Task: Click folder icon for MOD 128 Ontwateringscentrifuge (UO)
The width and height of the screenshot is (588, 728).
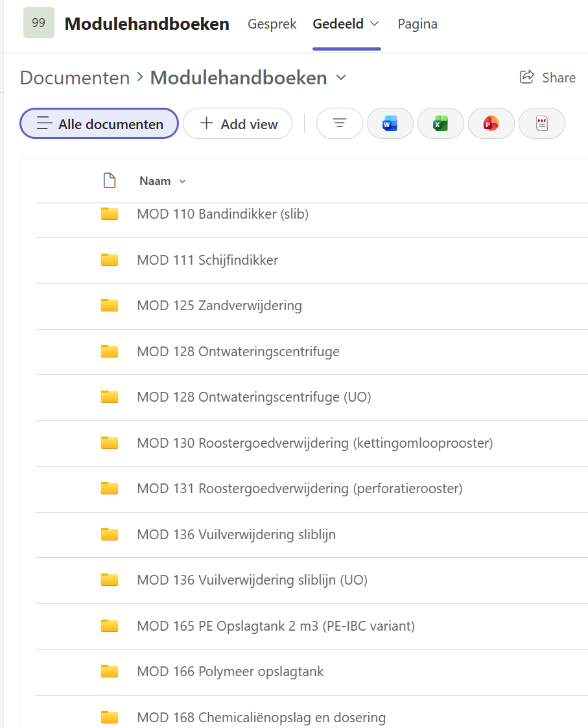Action: pyautogui.click(x=110, y=396)
